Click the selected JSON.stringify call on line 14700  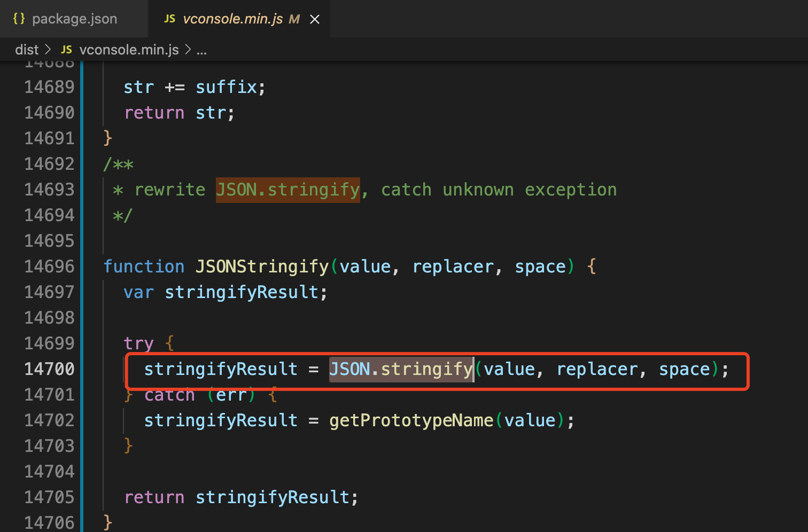[401, 369]
